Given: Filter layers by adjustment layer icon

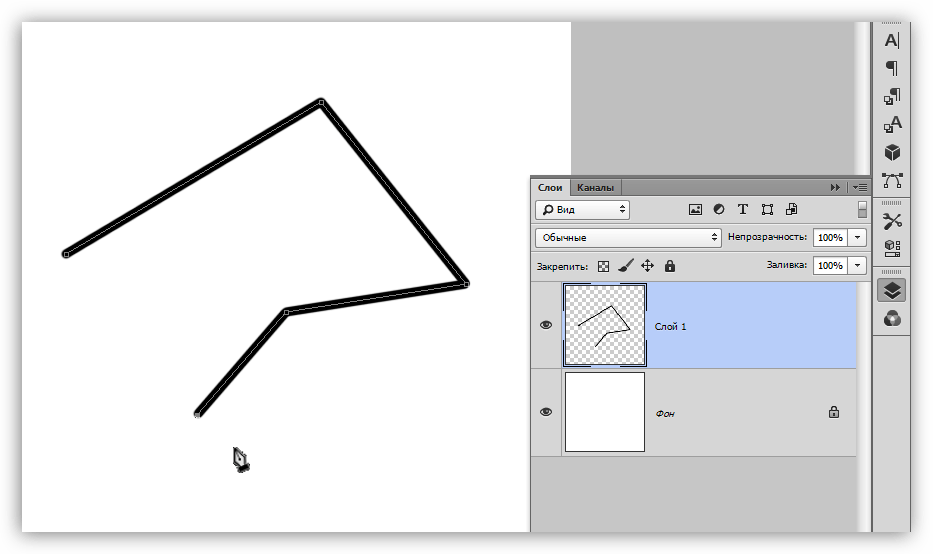Looking at the screenshot, I should point(719,210).
